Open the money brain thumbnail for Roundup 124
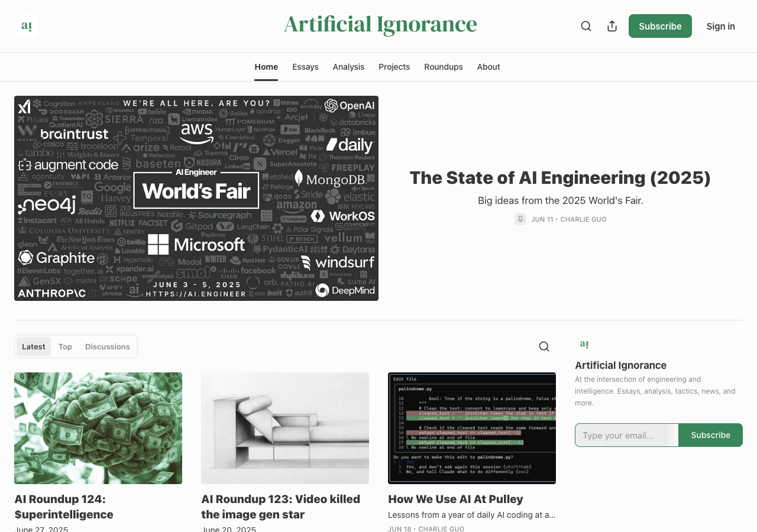 tap(98, 428)
